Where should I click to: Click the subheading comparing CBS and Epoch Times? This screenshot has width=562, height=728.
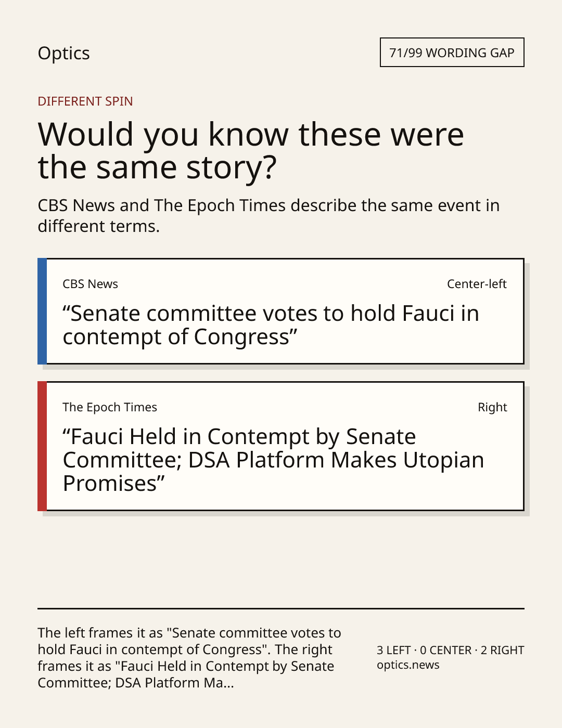pos(269,216)
